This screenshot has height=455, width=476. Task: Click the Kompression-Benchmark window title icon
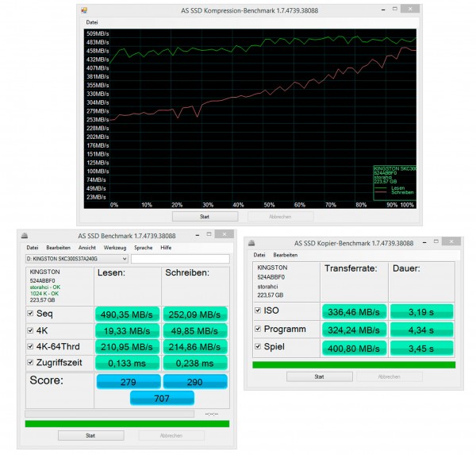(84, 10)
